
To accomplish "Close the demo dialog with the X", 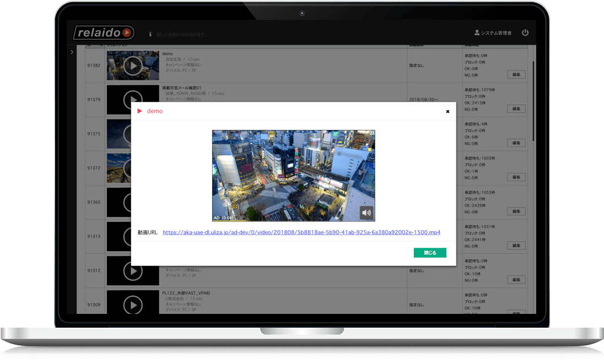I will (x=447, y=111).
